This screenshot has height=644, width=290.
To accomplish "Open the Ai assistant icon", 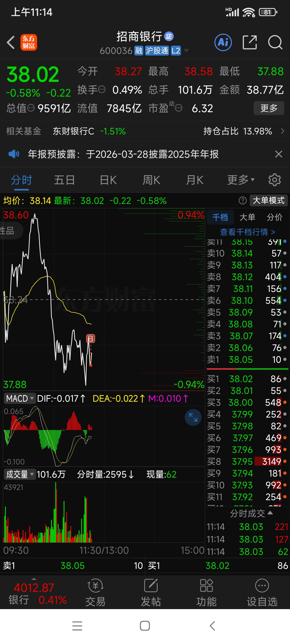I will click(223, 42).
